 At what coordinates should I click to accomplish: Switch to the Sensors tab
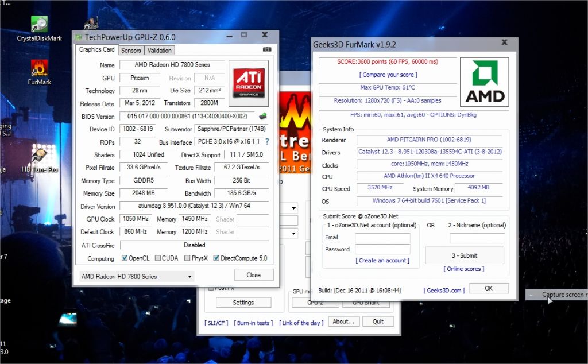pos(131,50)
